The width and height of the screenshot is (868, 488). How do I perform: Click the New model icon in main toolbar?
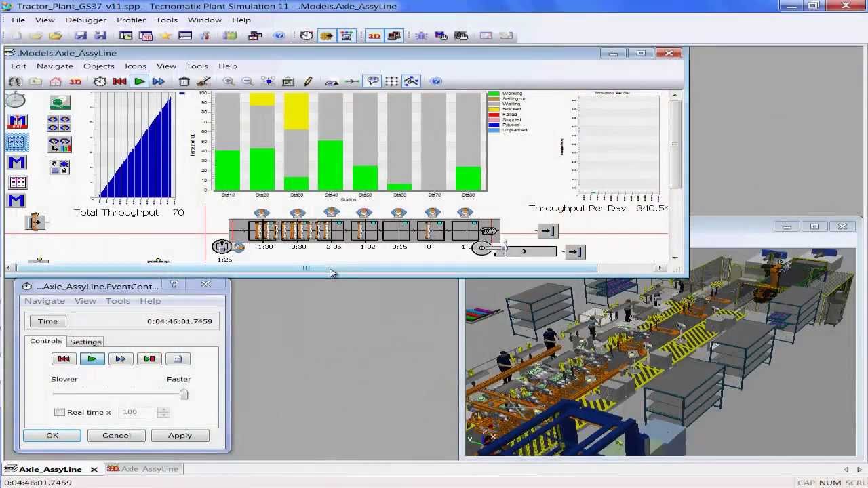(16, 36)
